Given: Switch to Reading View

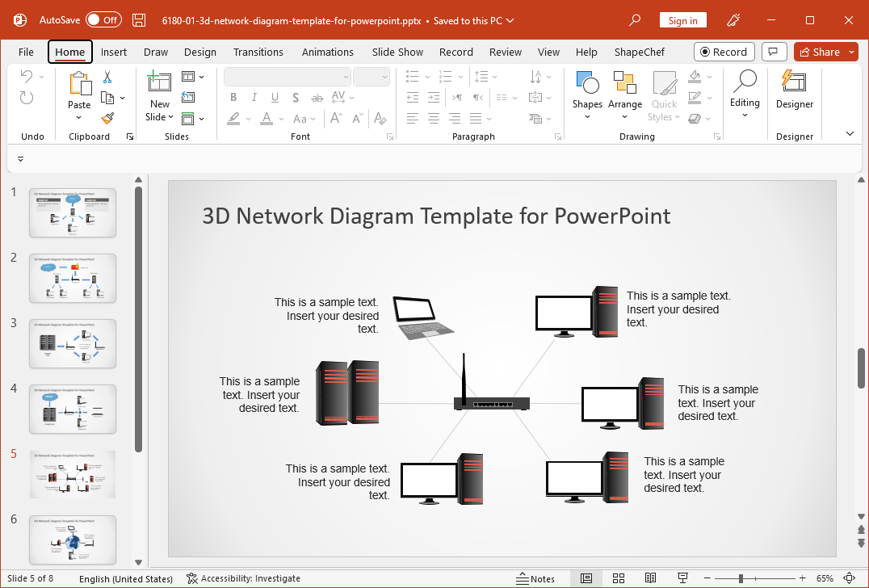Looking at the screenshot, I should tap(650, 578).
